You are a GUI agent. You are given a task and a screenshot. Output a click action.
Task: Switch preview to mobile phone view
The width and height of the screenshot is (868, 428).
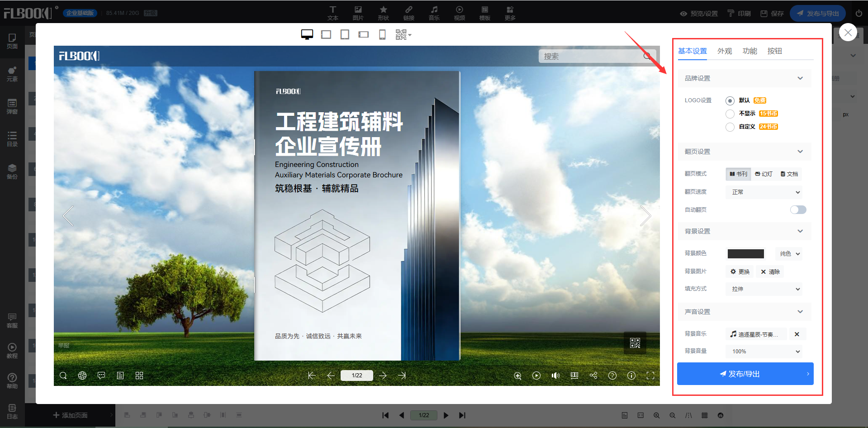click(382, 35)
